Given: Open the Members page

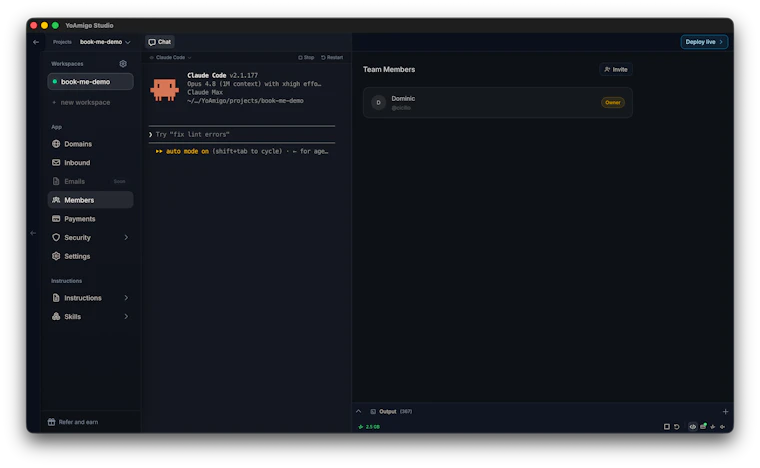Looking at the screenshot, I should click(x=91, y=200).
